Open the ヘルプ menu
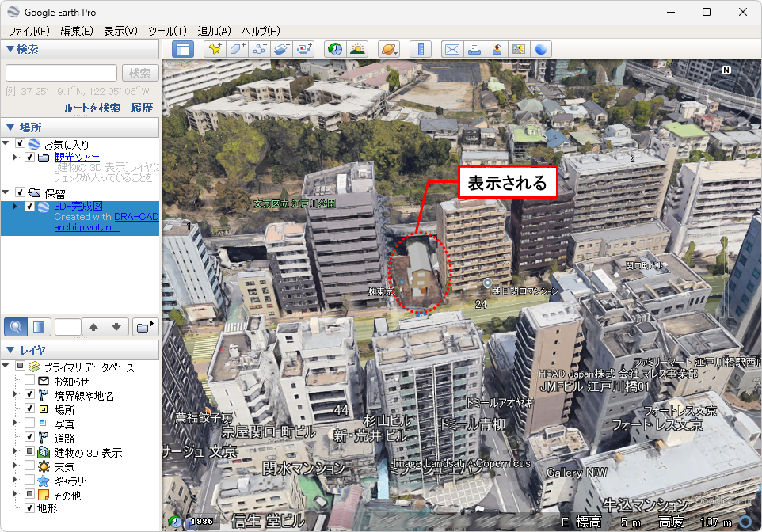The height and width of the screenshot is (532, 762). [x=261, y=31]
